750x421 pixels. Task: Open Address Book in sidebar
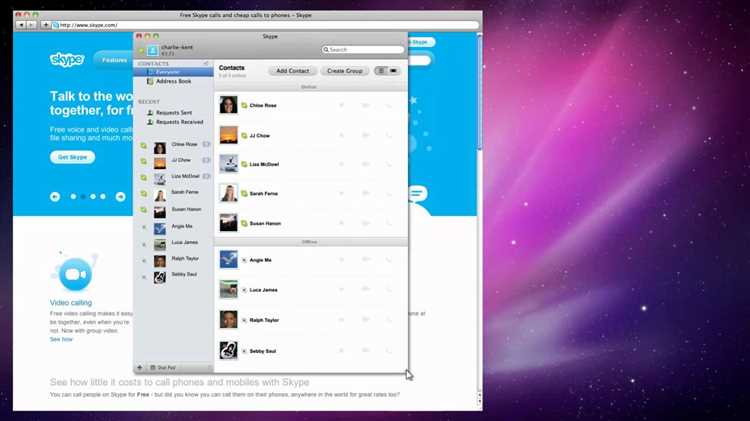[174, 81]
